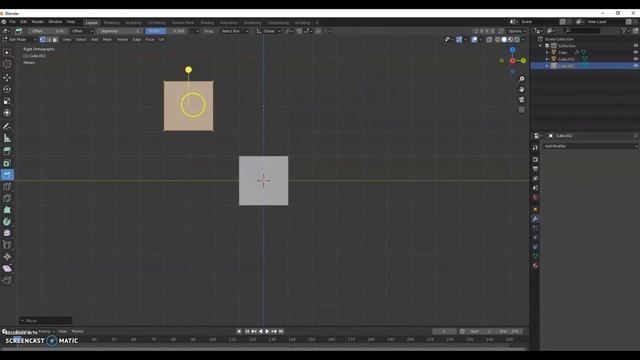Open the Window menu
The image size is (640, 360).
(55, 22)
